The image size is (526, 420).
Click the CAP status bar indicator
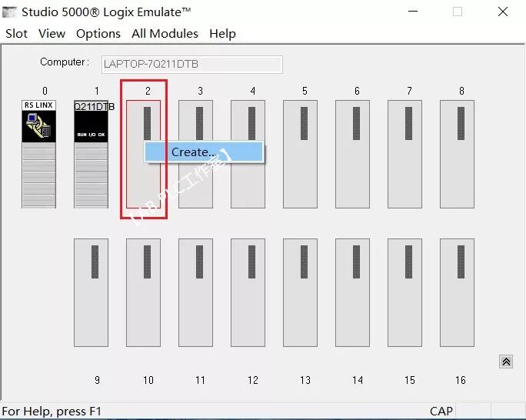coord(441,412)
